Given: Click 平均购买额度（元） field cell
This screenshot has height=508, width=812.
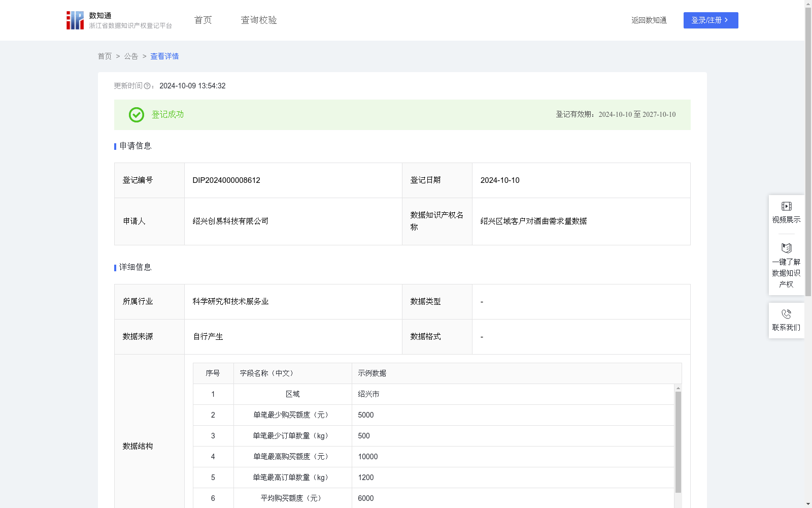Looking at the screenshot, I should click(x=292, y=498).
